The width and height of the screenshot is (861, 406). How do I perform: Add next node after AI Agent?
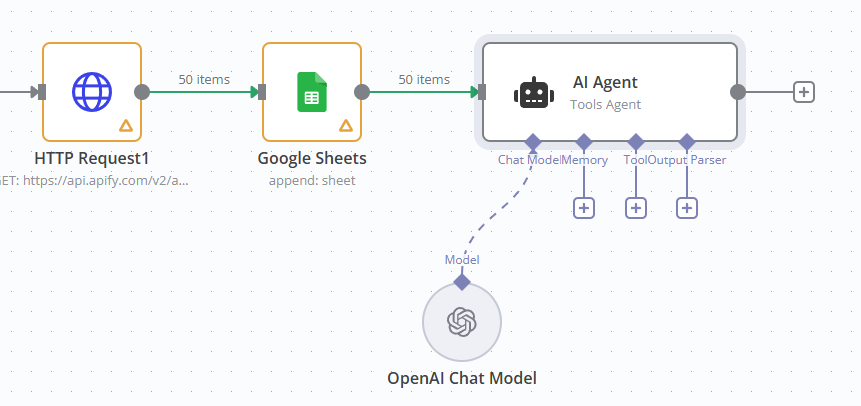click(x=804, y=92)
